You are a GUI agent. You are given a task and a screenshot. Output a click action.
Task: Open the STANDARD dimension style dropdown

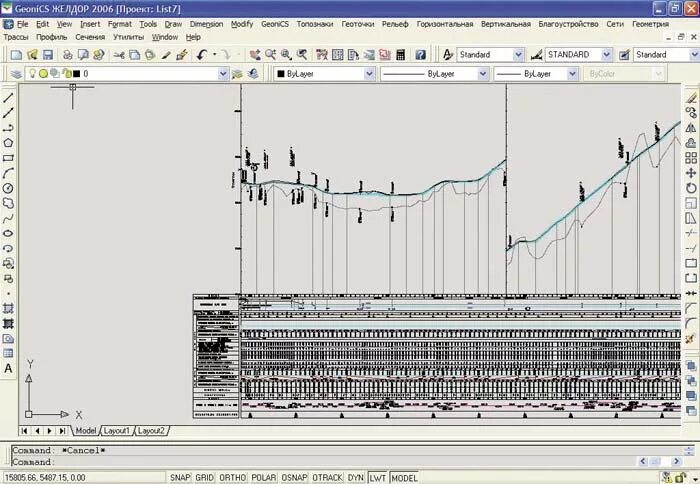point(606,55)
